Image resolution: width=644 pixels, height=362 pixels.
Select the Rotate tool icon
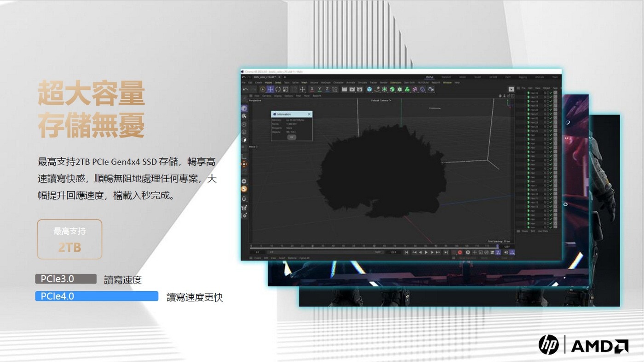278,90
